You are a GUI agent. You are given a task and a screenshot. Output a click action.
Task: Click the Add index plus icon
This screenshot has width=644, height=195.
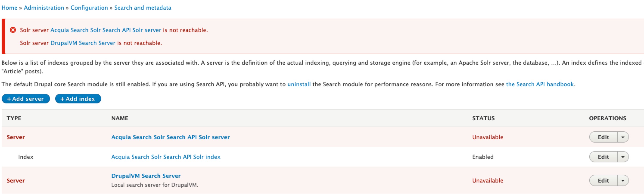[x=62, y=99]
